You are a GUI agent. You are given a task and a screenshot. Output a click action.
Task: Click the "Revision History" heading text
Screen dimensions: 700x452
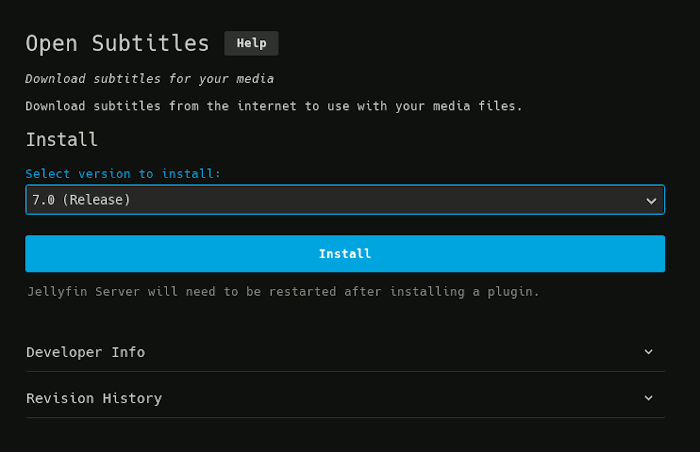point(94,398)
